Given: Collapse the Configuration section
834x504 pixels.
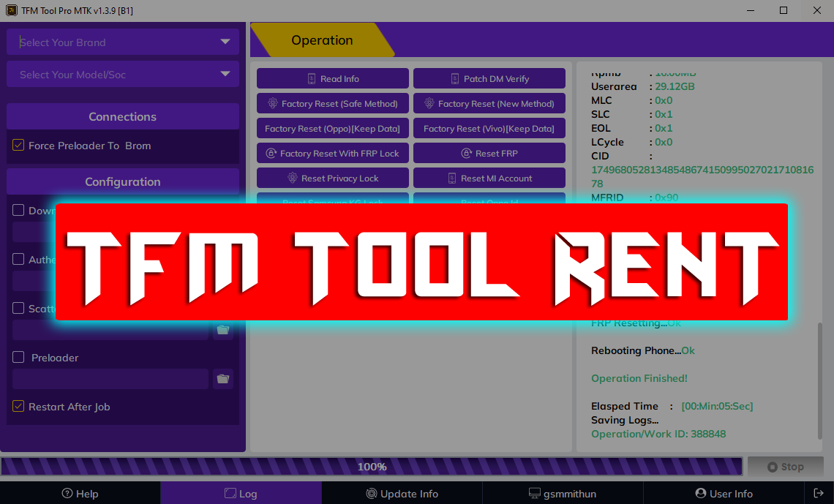Looking at the screenshot, I should click(122, 181).
